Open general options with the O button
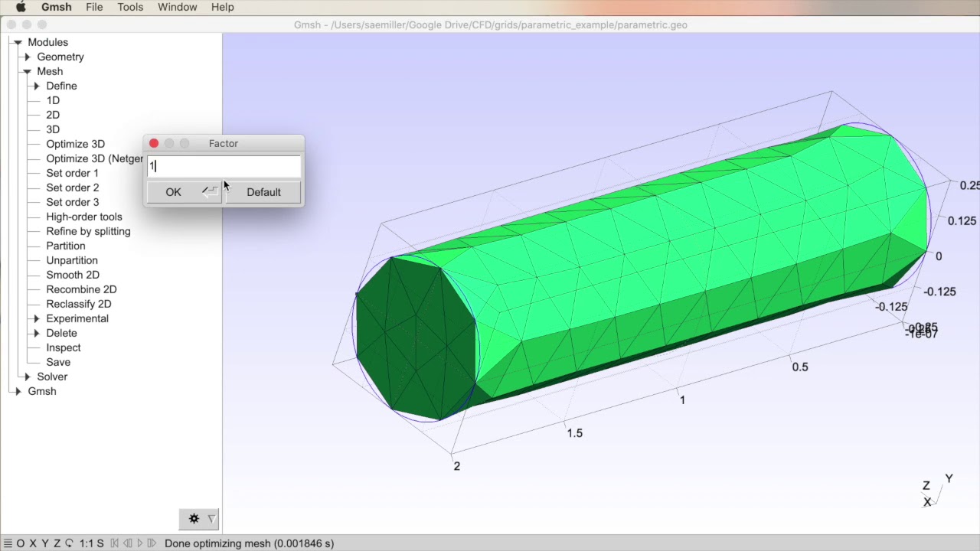 [21, 543]
